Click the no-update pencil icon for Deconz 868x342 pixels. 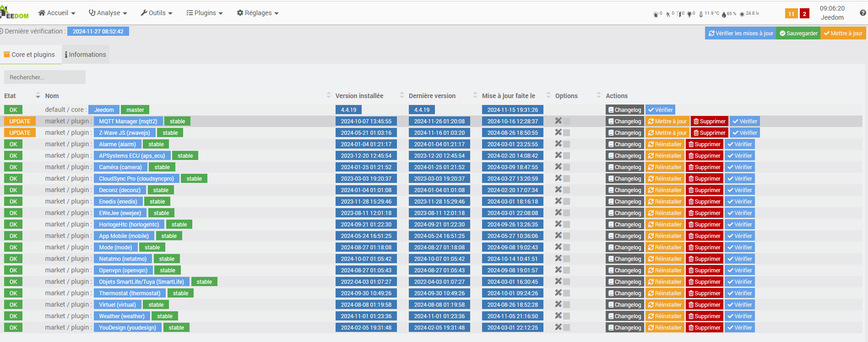pos(558,190)
